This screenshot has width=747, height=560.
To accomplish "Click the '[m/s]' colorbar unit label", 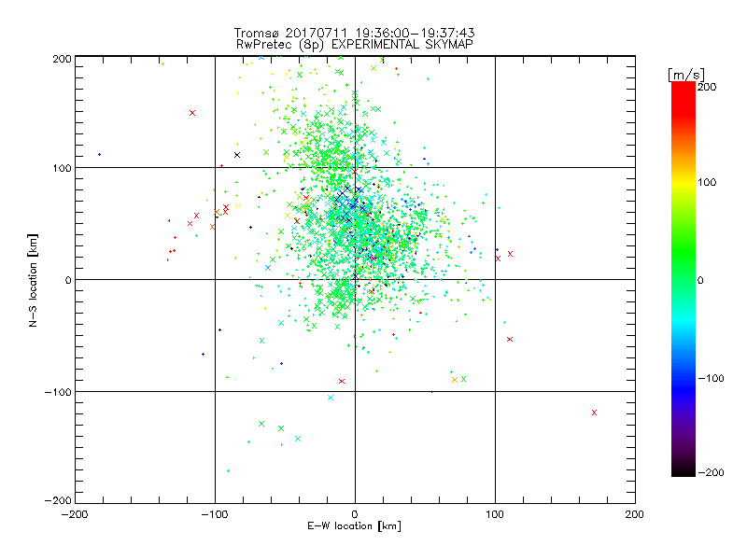I will [686, 75].
